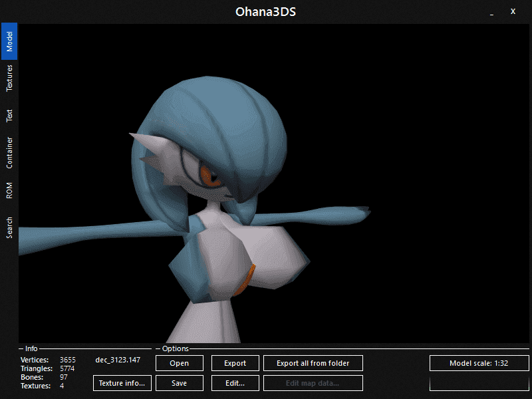Screen dimensions: 532x399
Task: Click the blank button under Model scale
Action: [479, 383]
